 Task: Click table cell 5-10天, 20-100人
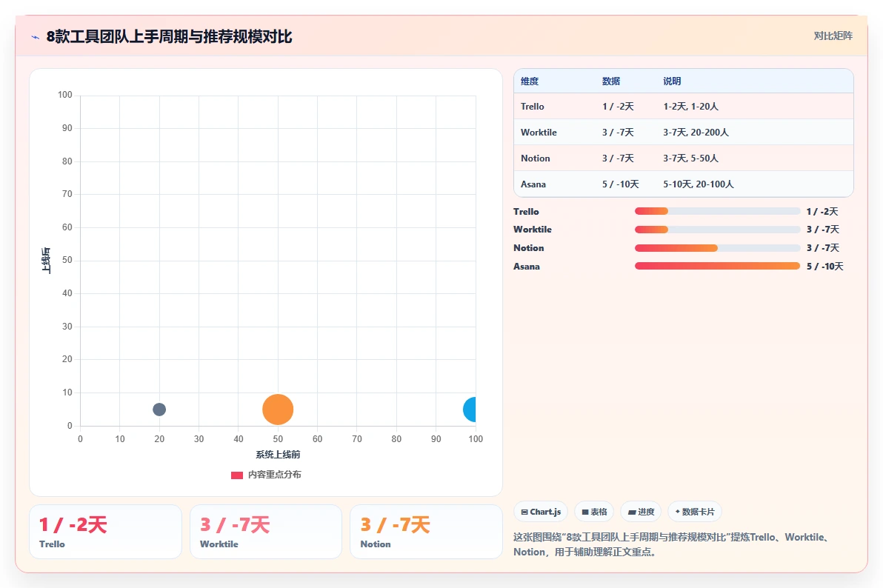(699, 184)
